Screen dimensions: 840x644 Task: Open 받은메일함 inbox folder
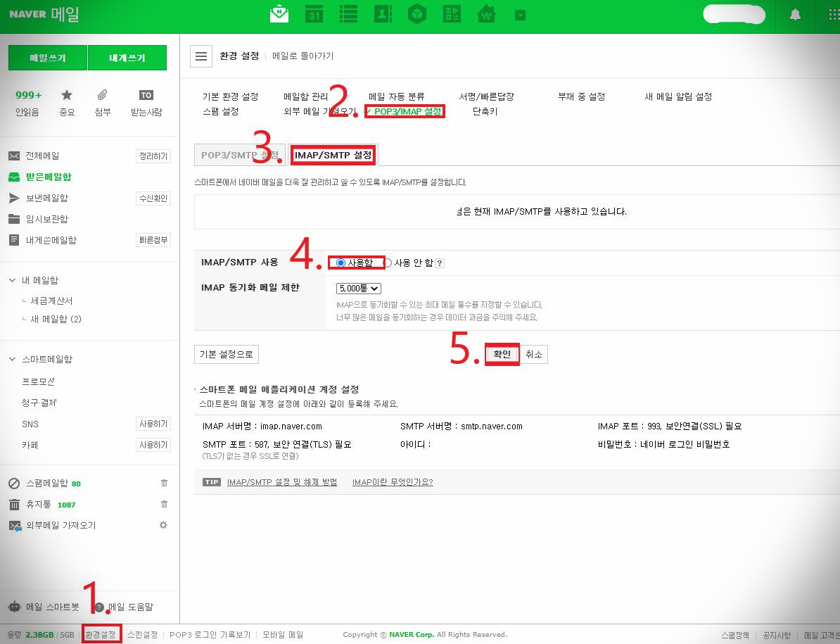[49, 177]
